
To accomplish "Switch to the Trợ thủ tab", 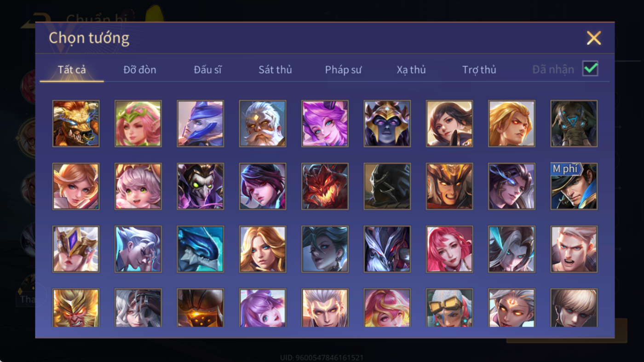I will tap(479, 70).
